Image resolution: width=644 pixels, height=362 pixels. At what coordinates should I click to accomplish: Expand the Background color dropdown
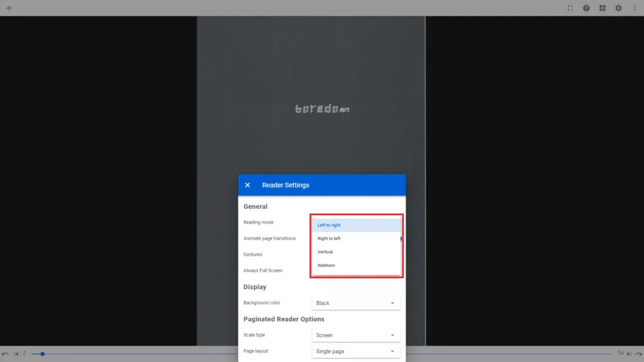click(x=356, y=303)
